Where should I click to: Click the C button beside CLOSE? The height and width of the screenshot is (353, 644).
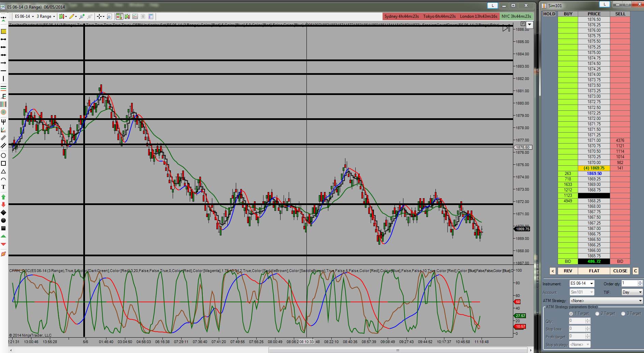coord(635,271)
